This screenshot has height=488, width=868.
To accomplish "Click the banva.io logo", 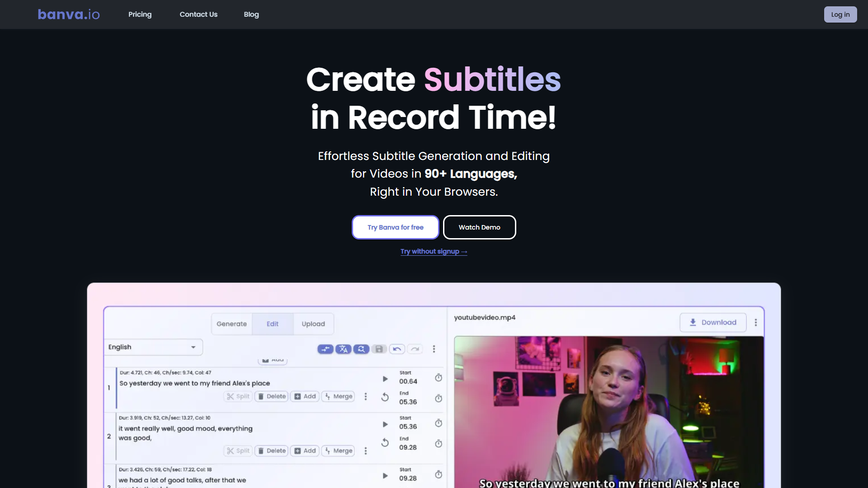I will click(x=69, y=14).
